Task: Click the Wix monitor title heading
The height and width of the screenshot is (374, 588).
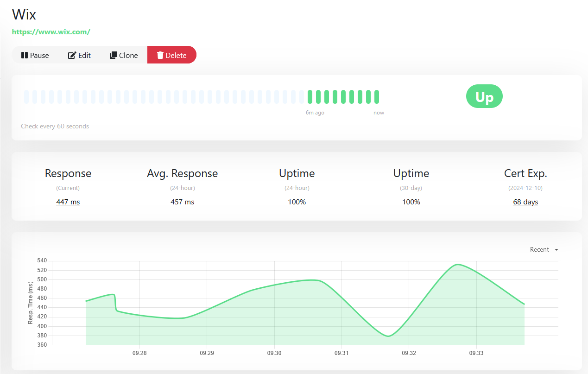Action: coord(24,14)
